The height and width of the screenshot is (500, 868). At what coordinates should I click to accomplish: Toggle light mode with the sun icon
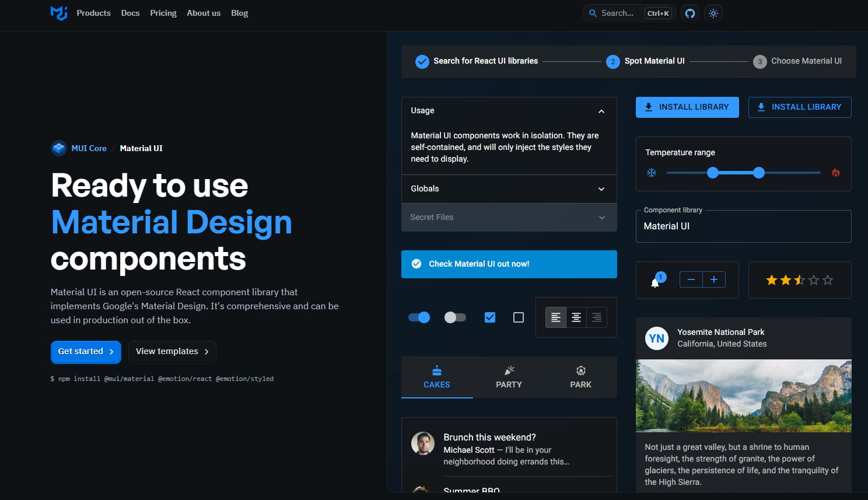(x=713, y=13)
